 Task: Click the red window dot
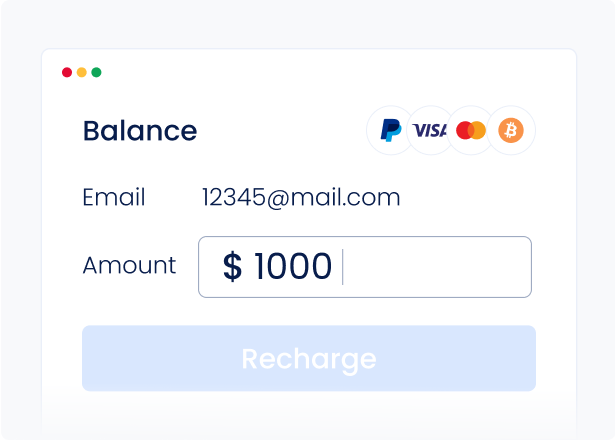(67, 72)
